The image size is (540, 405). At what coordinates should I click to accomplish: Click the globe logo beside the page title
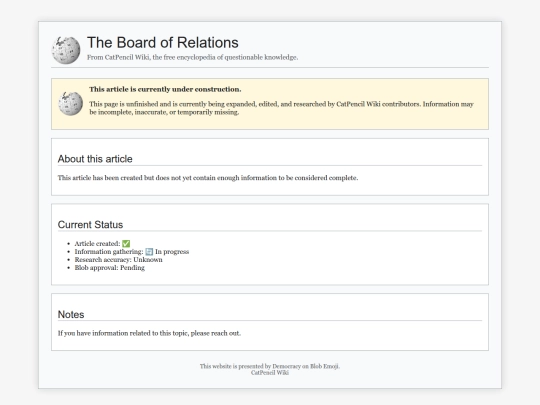66,50
